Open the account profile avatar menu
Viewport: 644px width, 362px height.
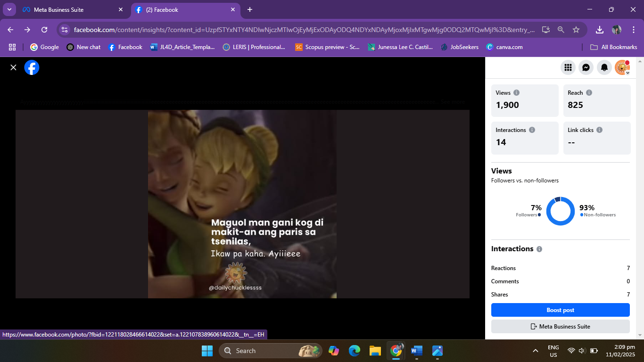coord(622,67)
